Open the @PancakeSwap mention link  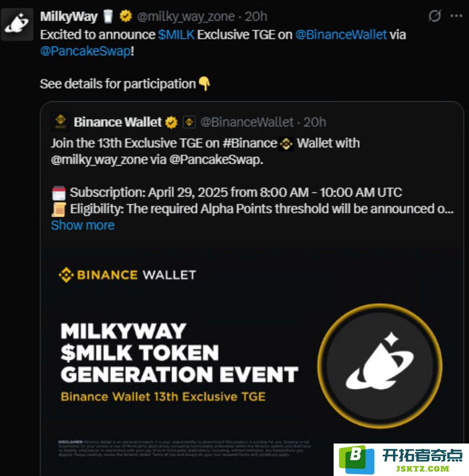pyautogui.click(x=86, y=51)
